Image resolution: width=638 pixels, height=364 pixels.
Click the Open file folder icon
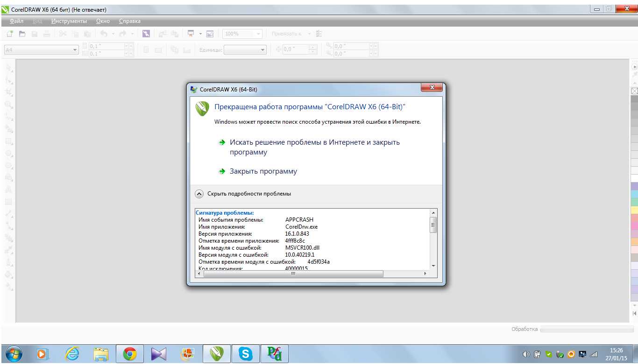tap(22, 34)
